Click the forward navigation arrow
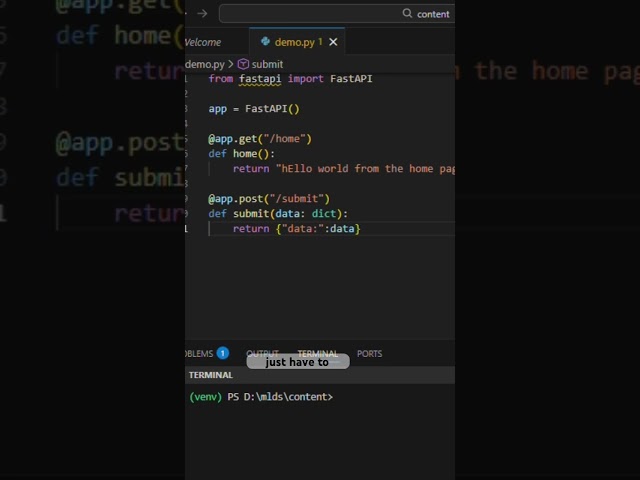The width and height of the screenshot is (640, 480). [202, 13]
